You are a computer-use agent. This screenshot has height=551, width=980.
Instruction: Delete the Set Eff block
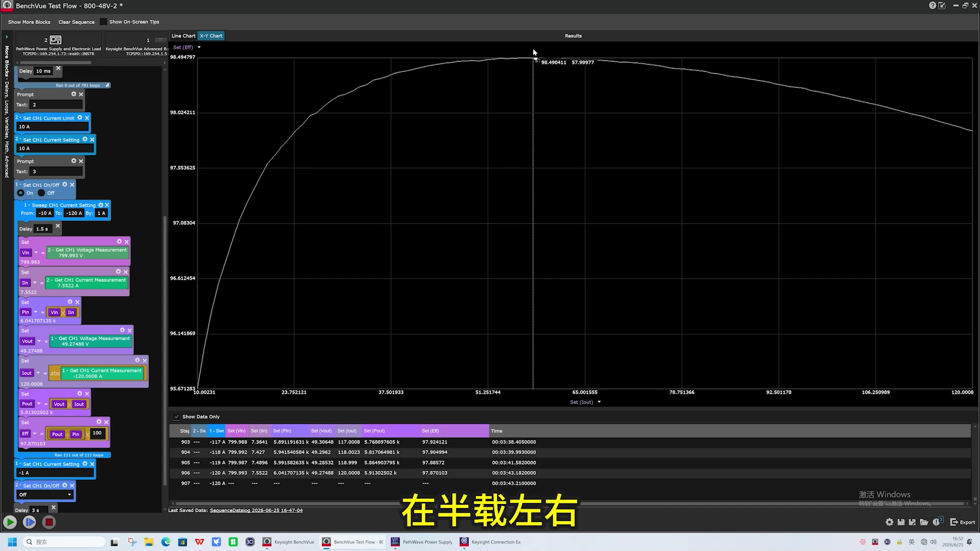(x=106, y=422)
